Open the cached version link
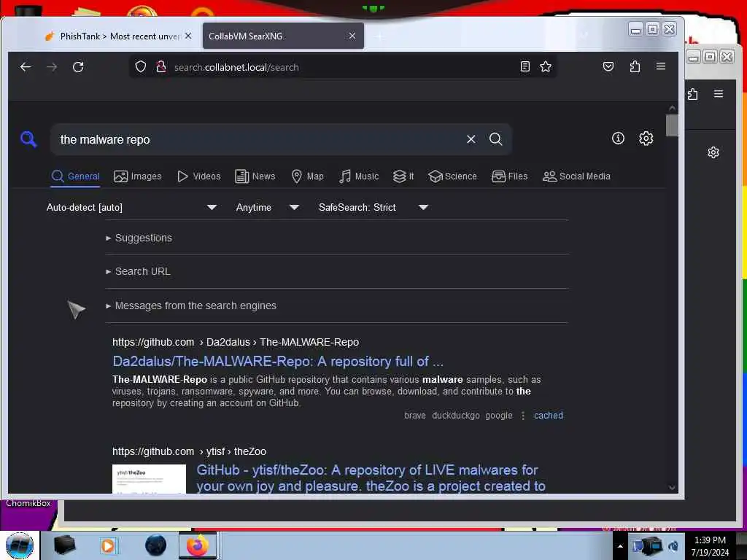The height and width of the screenshot is (560, 747). coord(549,416)
